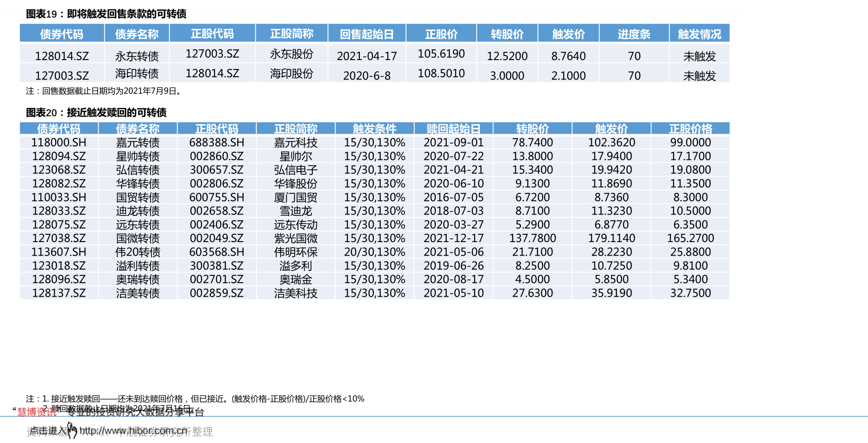
Task: Open the http://www.hibor.com.cn link
Action: (x=133, y=431)
